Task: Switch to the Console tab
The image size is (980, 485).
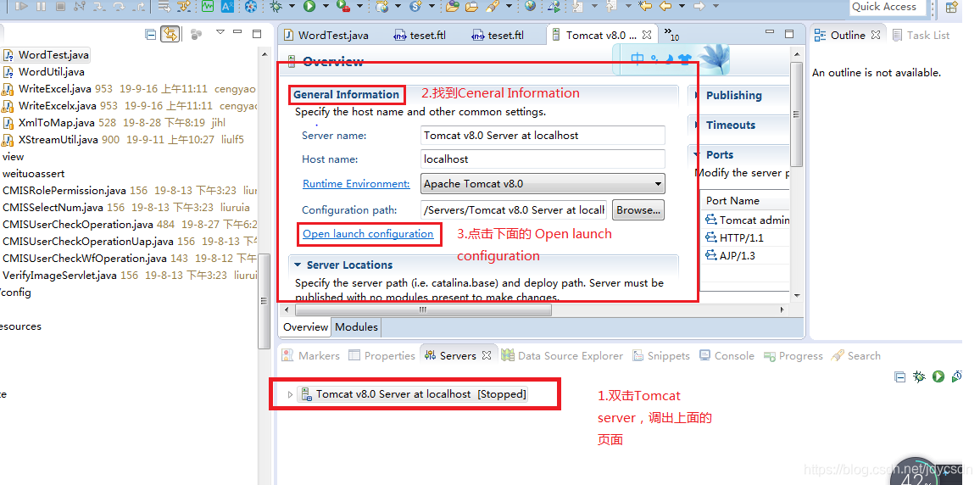Action: (x=727, y=355)
